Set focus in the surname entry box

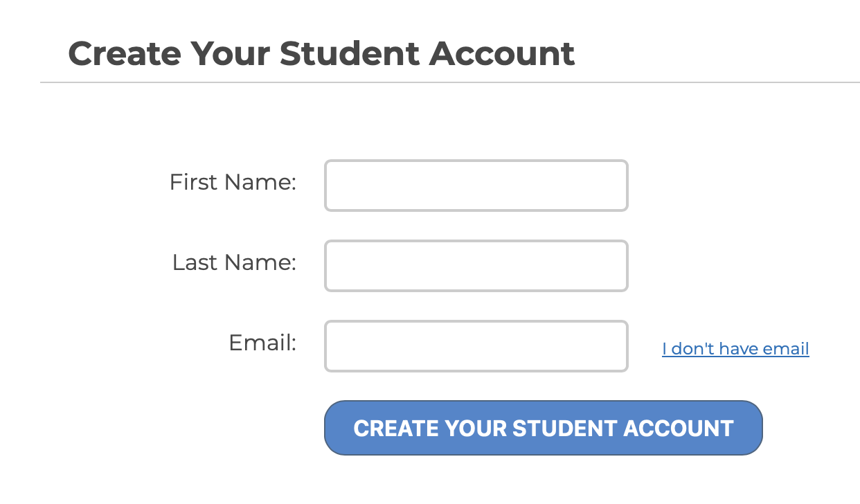[x=476, y=266]
